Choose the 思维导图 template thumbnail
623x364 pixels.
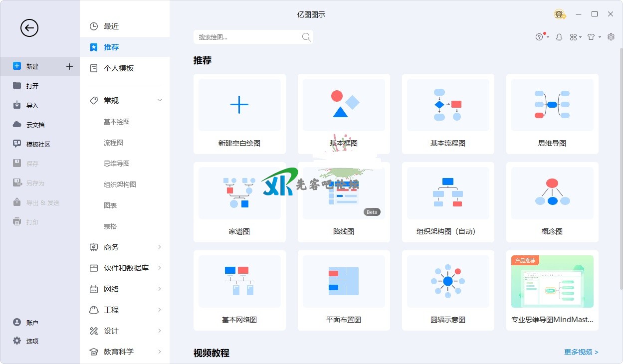tap(552, 105)
